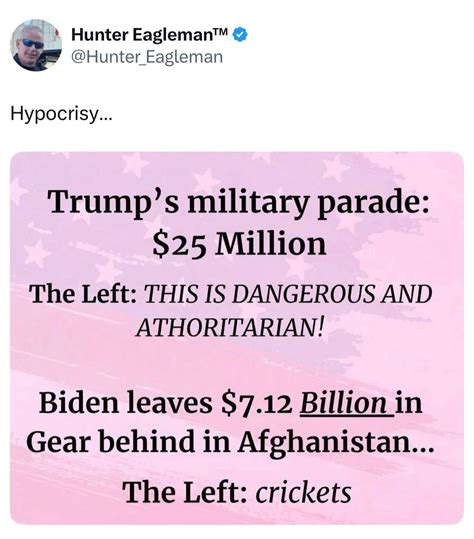
Task: Click the word "Afghanistan..."
Action: click(x=336, y=443)
